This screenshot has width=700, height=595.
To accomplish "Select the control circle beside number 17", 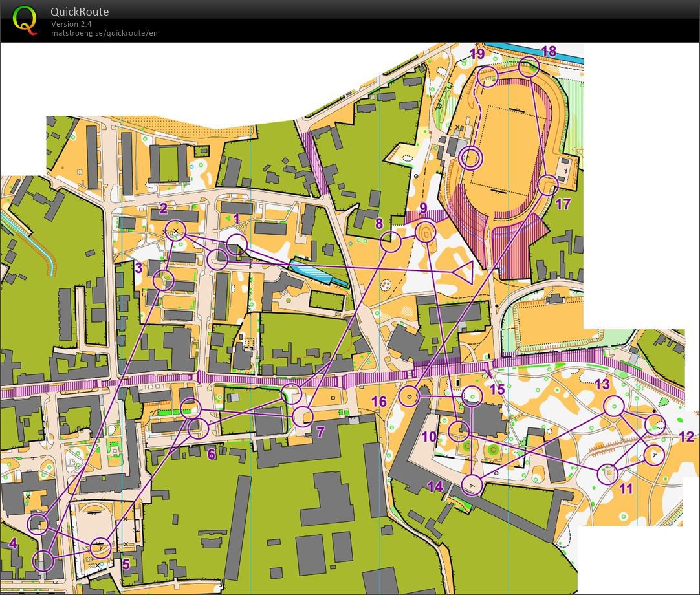I will [x=547, y=185].
